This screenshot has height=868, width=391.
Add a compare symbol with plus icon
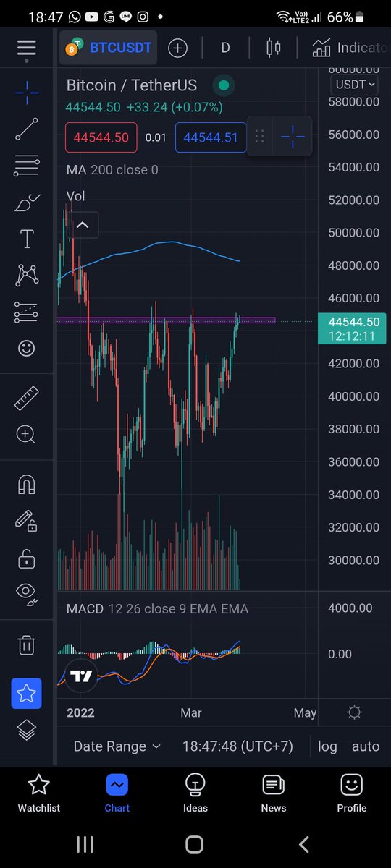(177, 48)
